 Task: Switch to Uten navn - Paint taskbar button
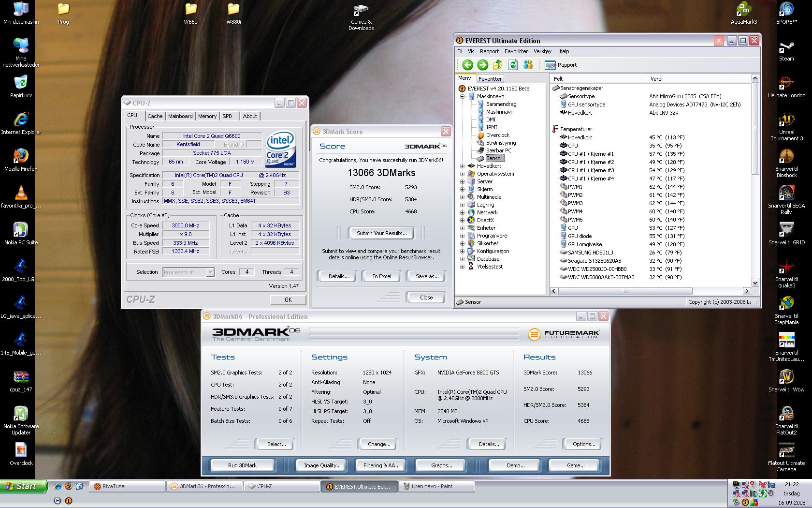436,486
